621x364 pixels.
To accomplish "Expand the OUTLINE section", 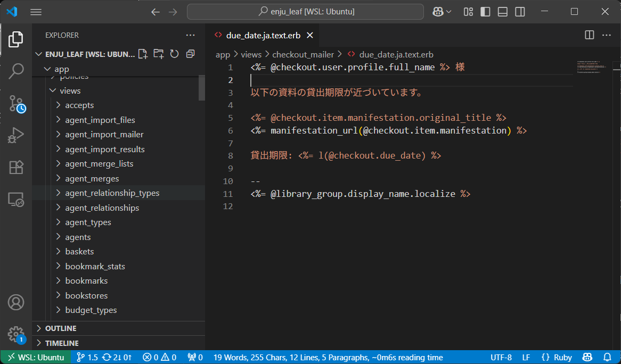I will click(x=118, y=328).
